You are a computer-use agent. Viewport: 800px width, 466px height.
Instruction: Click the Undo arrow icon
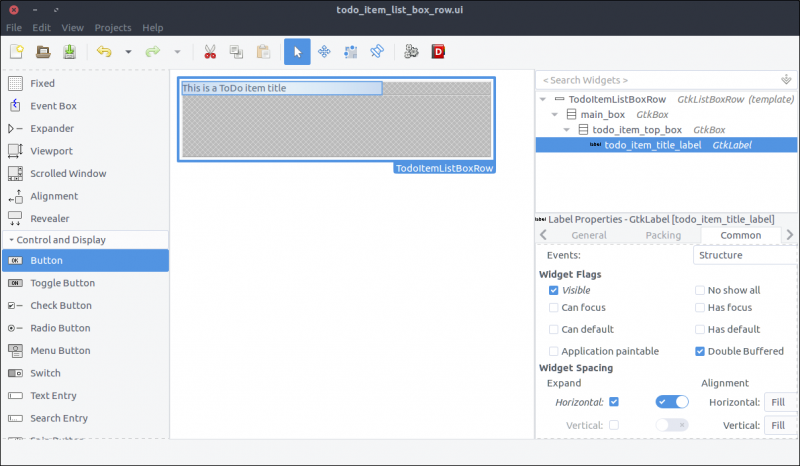tap(103, 52)
